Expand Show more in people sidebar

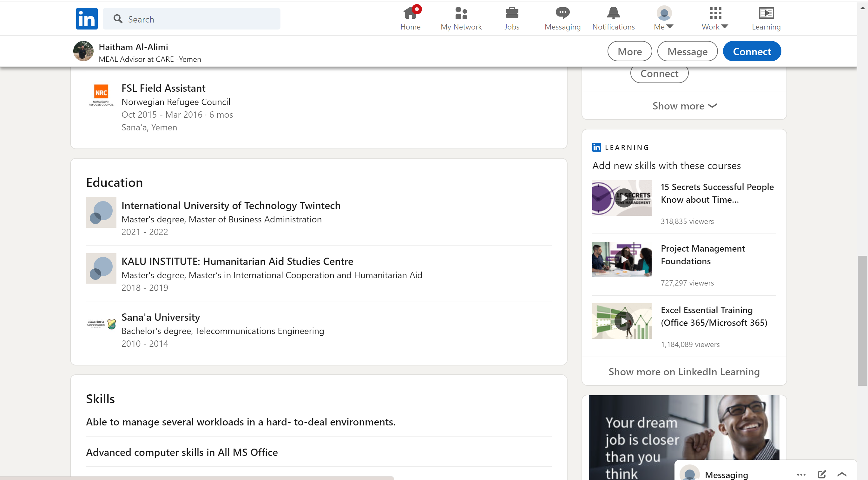point(684,106)
